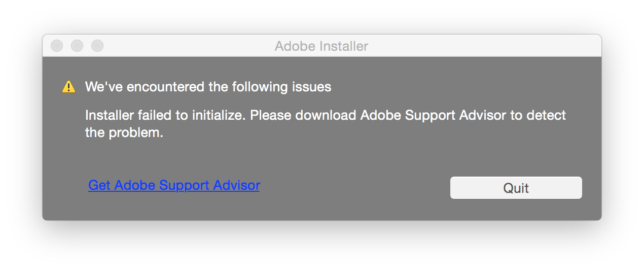
Task: Click empty gray space between link and Quit
Action: point(355,188)
